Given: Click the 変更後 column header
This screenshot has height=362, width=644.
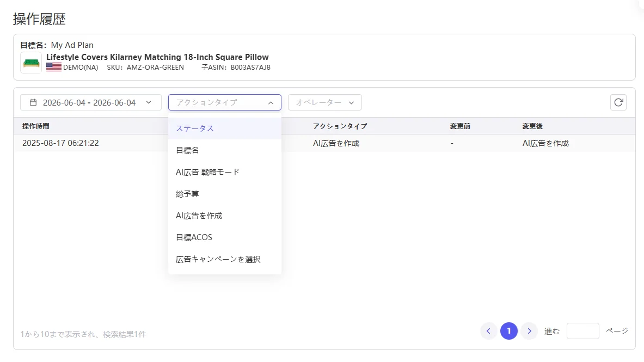Looking at the screenshot, I should coord(532,126).
